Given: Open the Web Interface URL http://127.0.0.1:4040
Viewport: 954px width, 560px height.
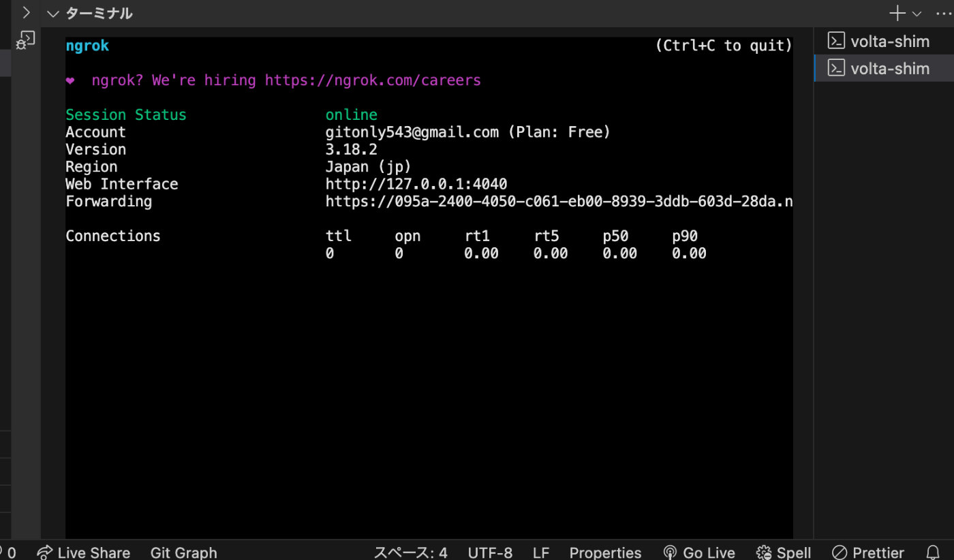Looking at the screenshot, I should point(416,184).
